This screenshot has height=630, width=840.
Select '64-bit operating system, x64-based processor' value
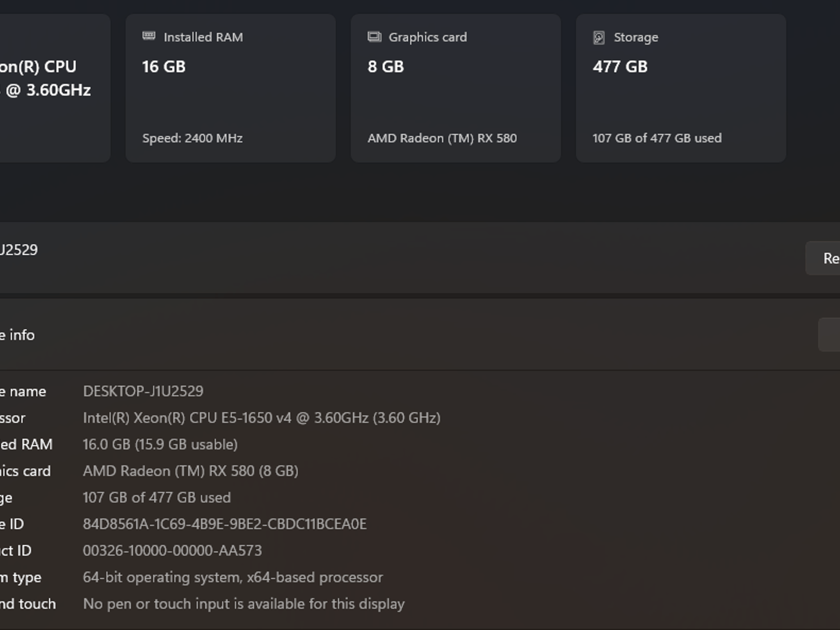(x=233, y=577)
